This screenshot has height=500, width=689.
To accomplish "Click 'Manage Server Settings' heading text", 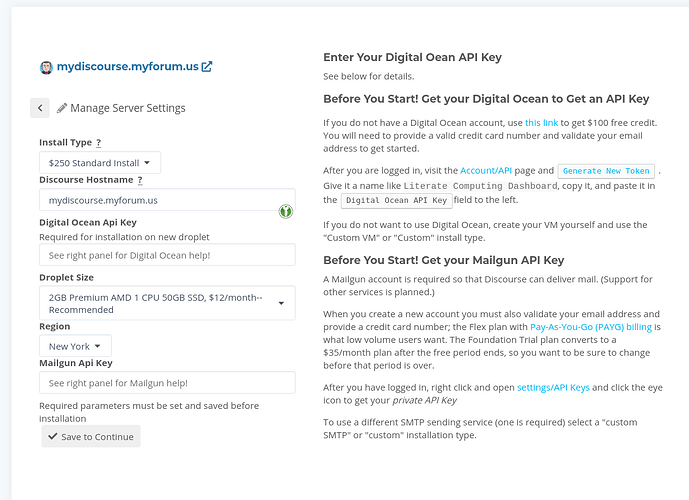I will coord(128,108).
